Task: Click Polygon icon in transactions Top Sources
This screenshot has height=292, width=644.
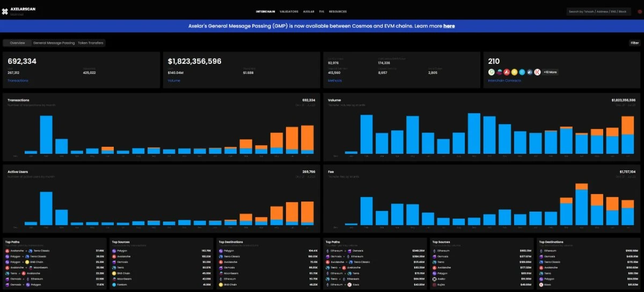Action: coord(114,250)
